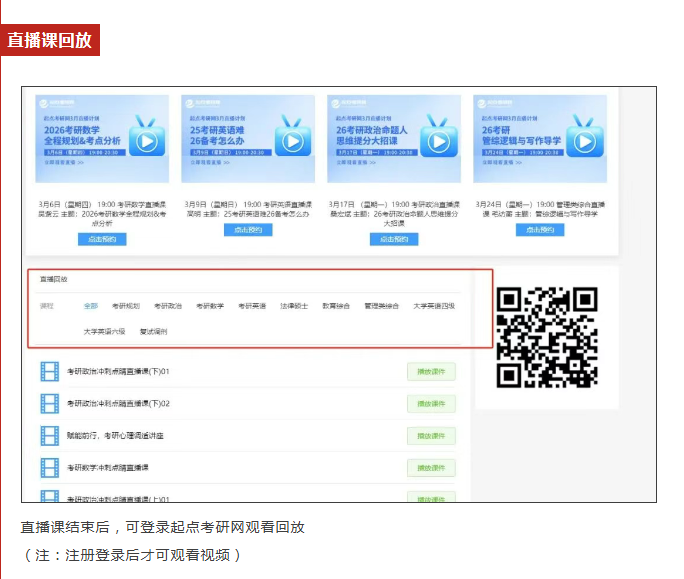Click the QR code image
Viewport: 684px width, 579px height.
(x=546, y=337)
